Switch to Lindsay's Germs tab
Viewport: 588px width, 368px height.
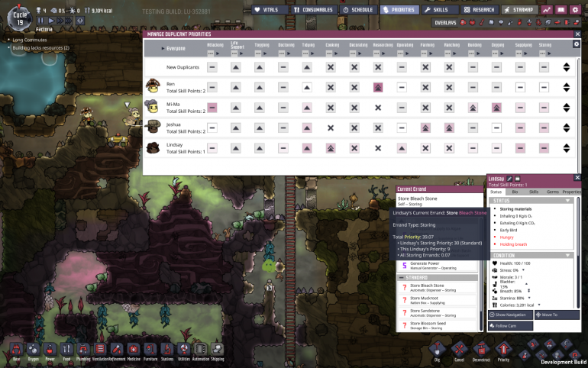(x=552, y=192)
